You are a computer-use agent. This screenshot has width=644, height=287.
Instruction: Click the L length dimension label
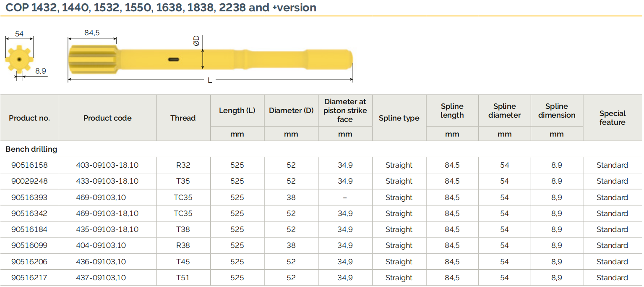(x=210, y=80)
